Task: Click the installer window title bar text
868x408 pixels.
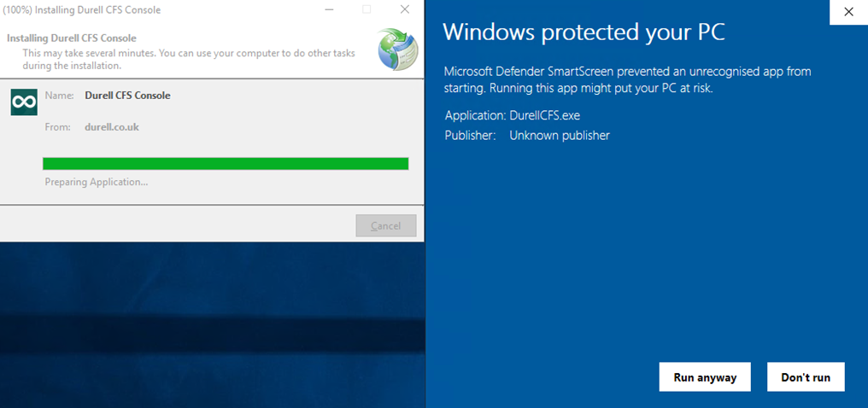Action: pyautogui.click(x=82, y=10)
